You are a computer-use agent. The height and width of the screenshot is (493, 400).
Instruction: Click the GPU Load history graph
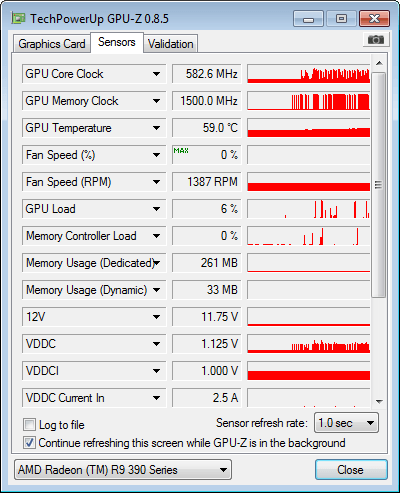pyautogui.click(x=309, y=209)
